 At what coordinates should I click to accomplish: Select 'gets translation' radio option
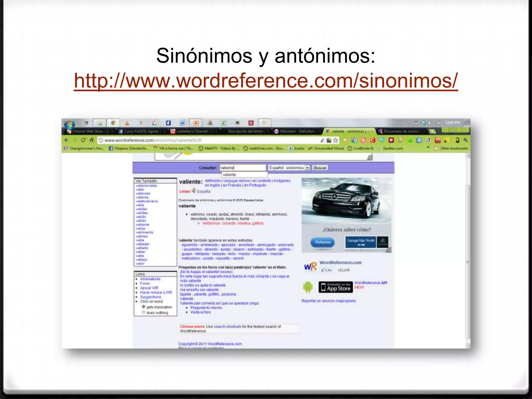click(x=143, y=307)
